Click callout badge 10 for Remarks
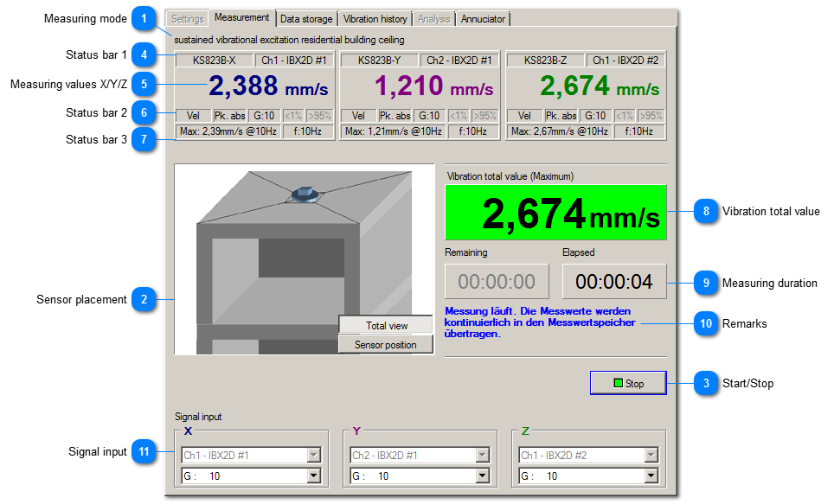 (707, 324)
